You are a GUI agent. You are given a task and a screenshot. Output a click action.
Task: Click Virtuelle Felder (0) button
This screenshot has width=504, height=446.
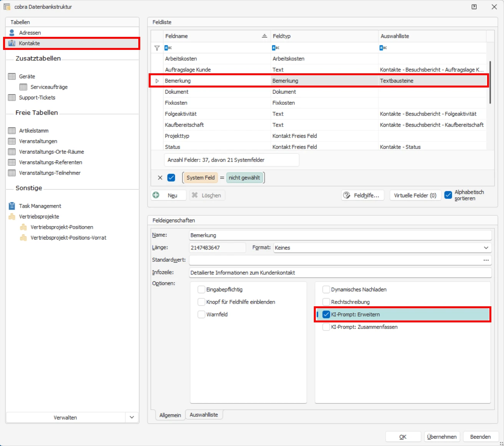coord(415,195)
